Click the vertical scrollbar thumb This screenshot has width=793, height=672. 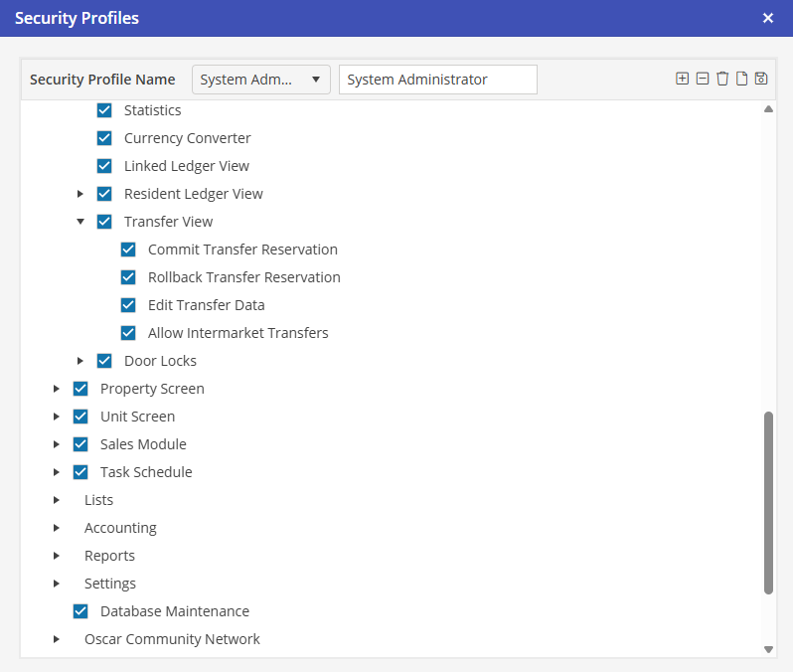768,502
